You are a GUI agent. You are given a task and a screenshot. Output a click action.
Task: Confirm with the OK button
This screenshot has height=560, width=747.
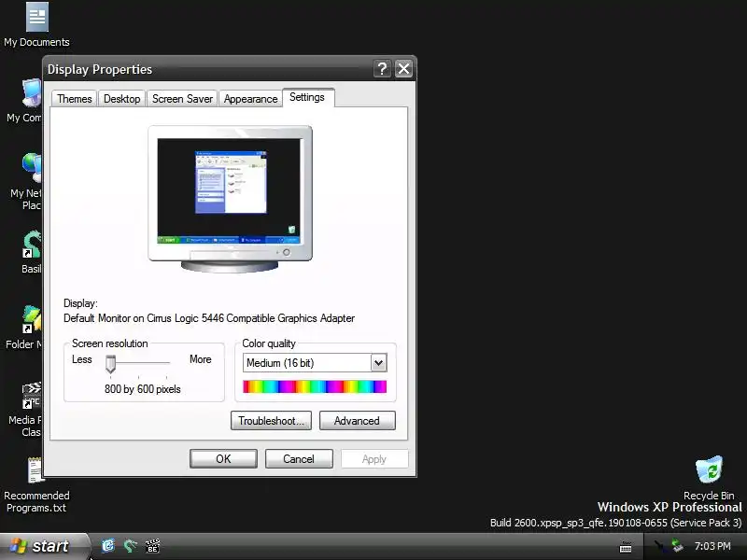coord(223,459)
